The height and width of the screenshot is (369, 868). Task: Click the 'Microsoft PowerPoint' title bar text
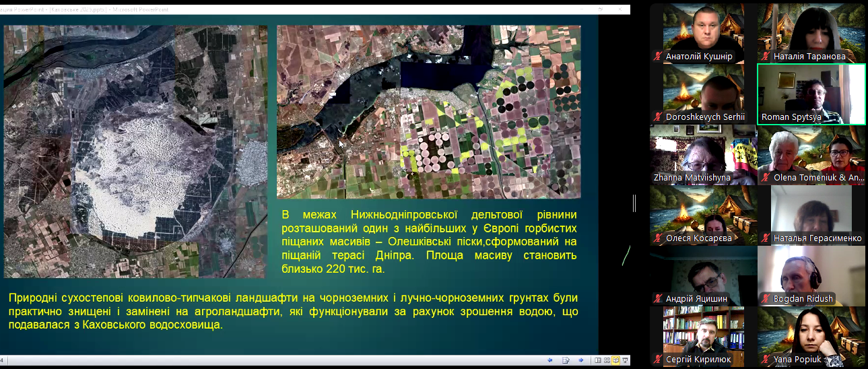[x=142, y=9]
